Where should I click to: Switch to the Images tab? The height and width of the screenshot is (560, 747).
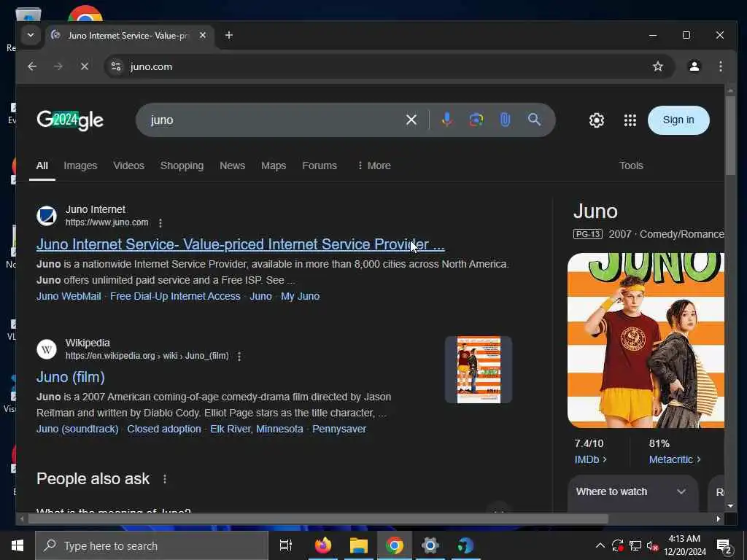pyautogui.click(x=80, y=166)
